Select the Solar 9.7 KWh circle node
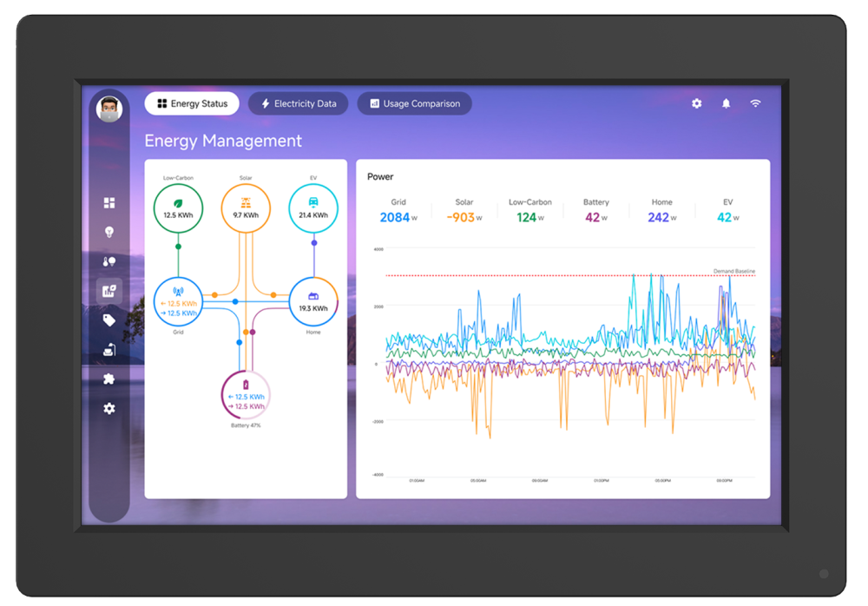 click(246, 208)
